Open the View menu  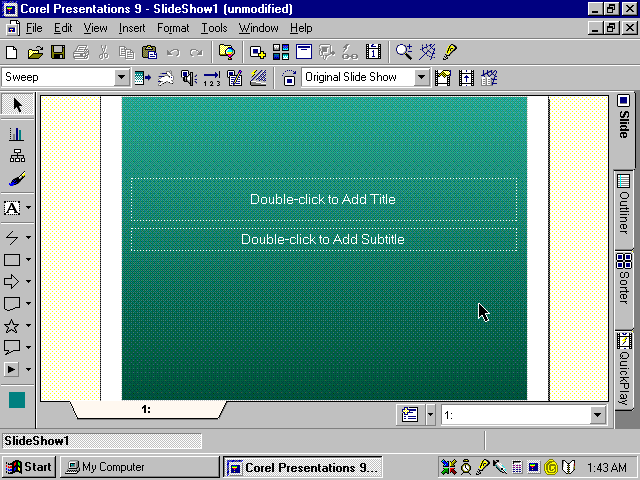click(x=96, y=28)
